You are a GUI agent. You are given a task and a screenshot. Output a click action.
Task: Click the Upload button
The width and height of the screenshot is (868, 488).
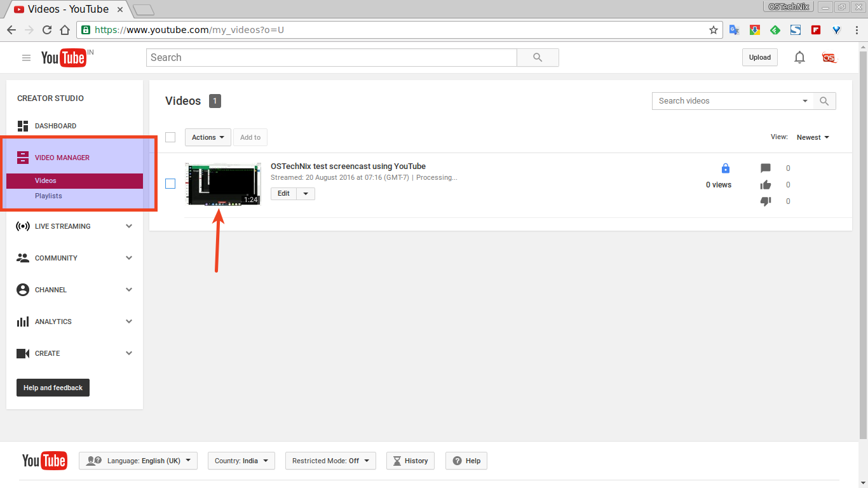759,57
